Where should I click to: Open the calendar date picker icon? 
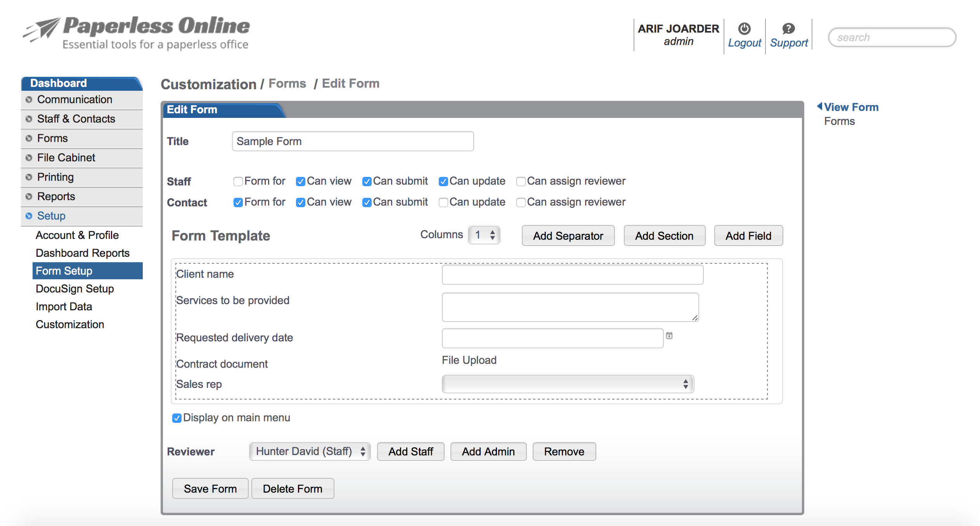pos(669,336)
